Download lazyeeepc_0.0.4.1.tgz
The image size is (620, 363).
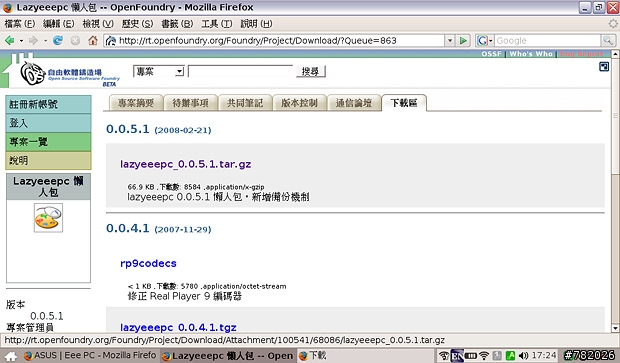coord(178,327)
